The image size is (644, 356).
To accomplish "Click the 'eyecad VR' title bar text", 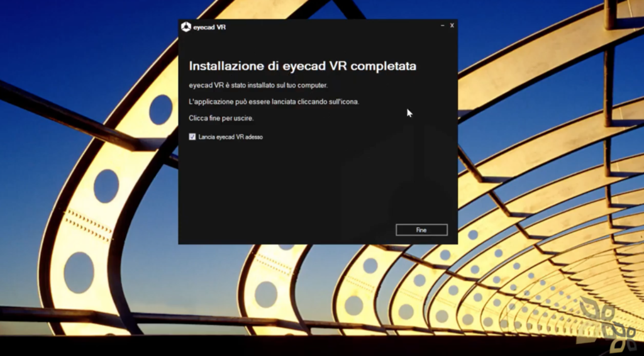I will pyautogui.click(x=209, y=27).
